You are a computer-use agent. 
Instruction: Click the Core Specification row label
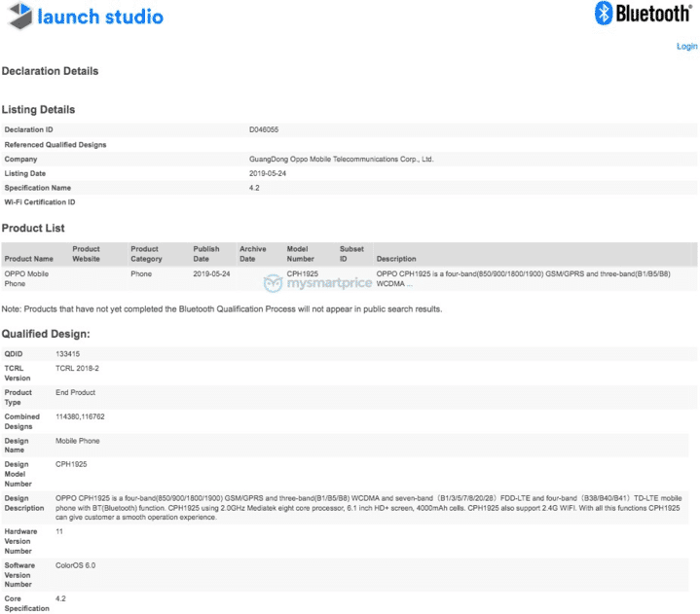coord(27,603)
